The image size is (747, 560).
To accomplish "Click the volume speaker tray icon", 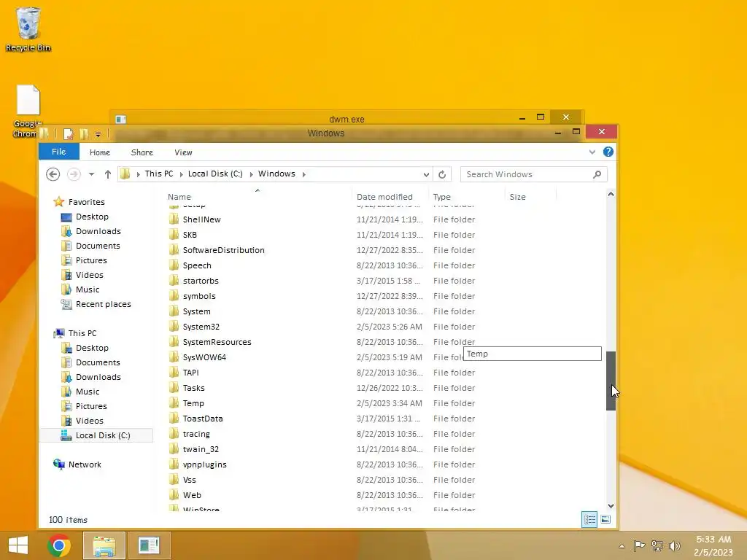I will point(674,546).
